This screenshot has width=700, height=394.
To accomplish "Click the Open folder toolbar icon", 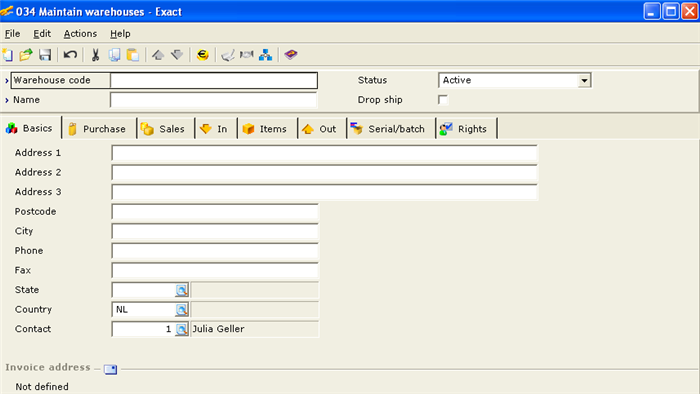I will tap(26, 55).
